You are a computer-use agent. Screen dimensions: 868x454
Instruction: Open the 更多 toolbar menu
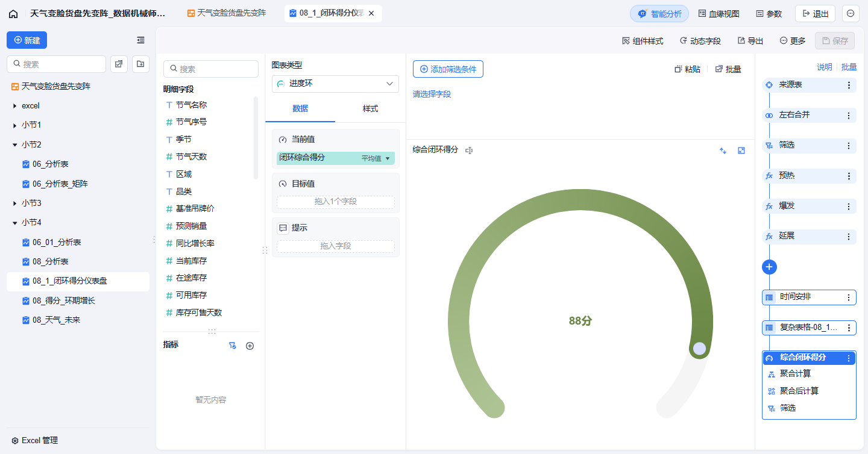pyautogui.click(x=793, y=41)
